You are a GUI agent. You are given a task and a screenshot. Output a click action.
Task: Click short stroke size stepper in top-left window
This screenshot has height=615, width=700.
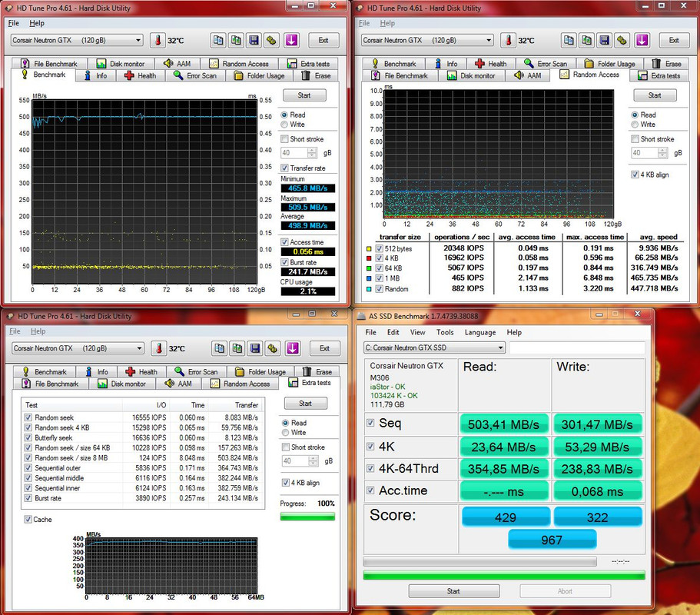[x=313, y=153]
